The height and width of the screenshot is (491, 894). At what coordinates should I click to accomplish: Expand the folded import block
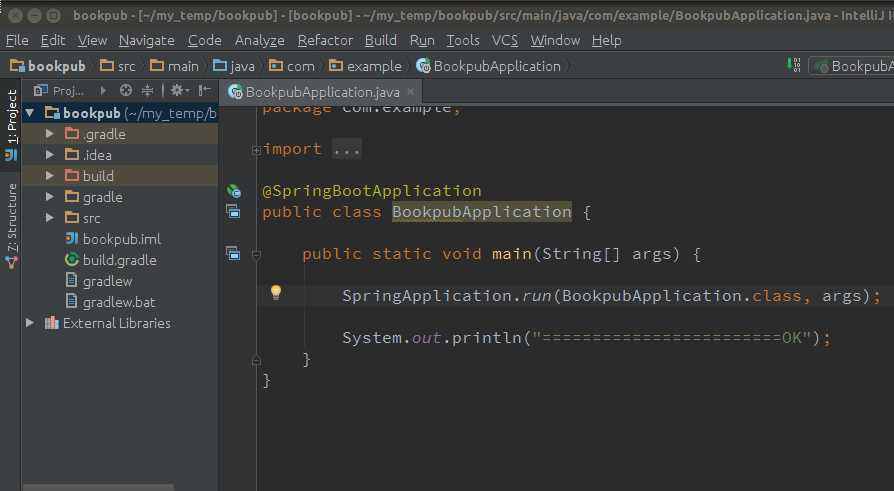pos(257,150)
